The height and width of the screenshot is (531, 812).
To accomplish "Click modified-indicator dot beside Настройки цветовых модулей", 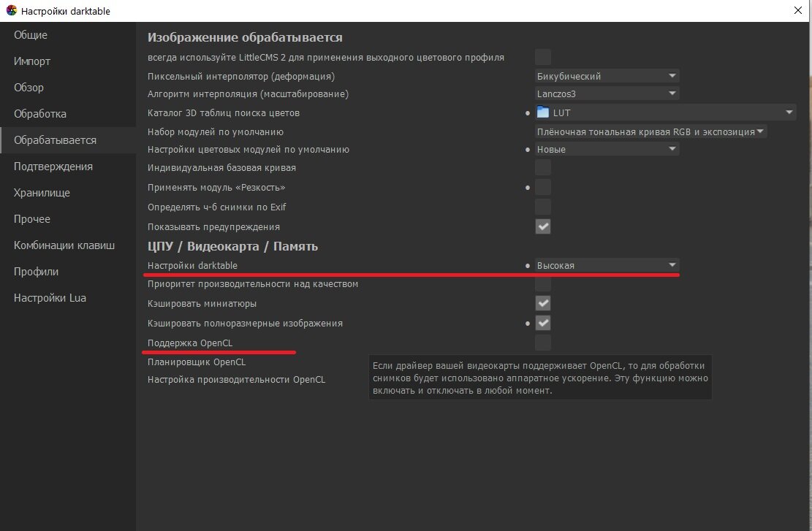I will tap(528, 150).
